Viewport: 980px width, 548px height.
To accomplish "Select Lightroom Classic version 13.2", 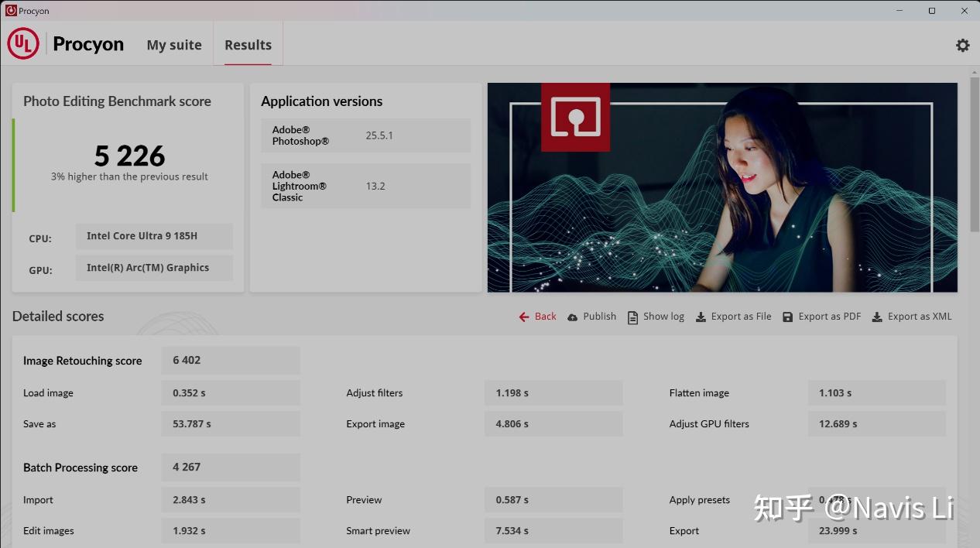I will point(375,186).
